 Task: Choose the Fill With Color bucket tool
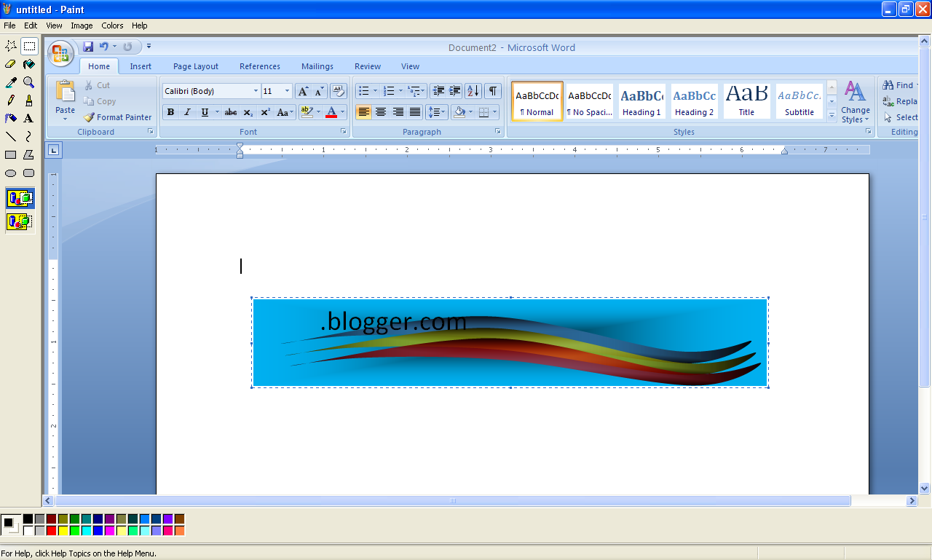pyautogui.click(x=29, y=64)
